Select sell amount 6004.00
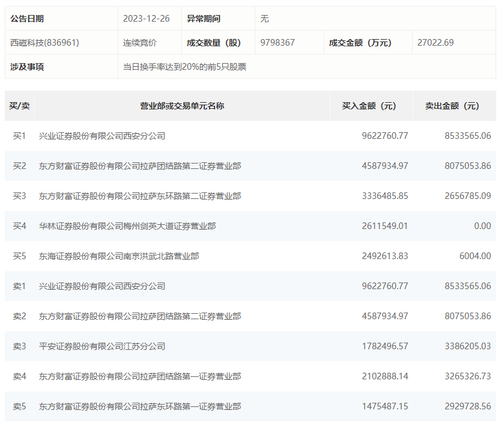The height and width of the screenshot is (431, 504). pyautogui.click(x=475, y=256)
